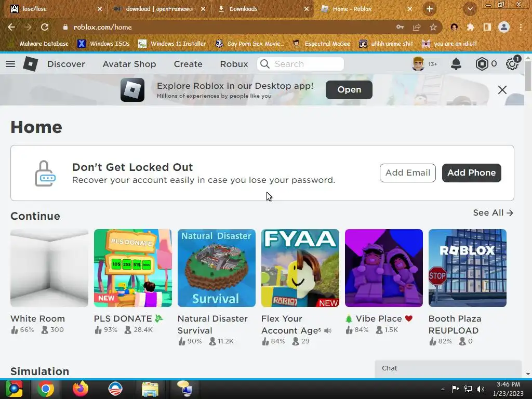Expand the Chat panel
Image resolution: width=532 pixels, height=399 pixels.
(x=448, y=368)
